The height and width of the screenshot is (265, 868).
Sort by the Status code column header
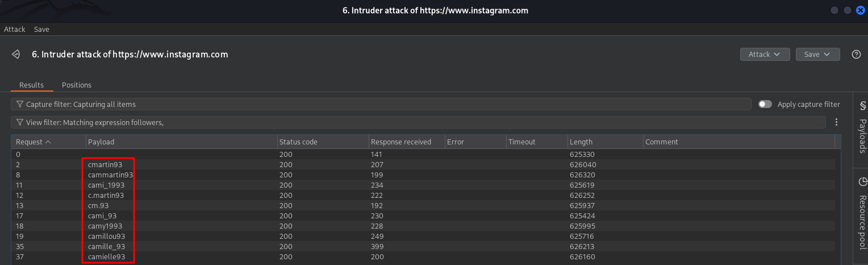click(x=322, y=142)
